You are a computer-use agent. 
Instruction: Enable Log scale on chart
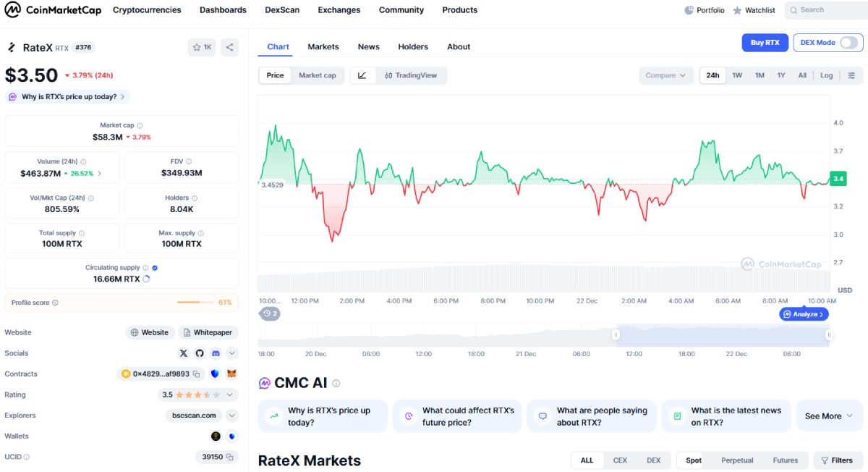pyautogui.click(x=826, y=75)
